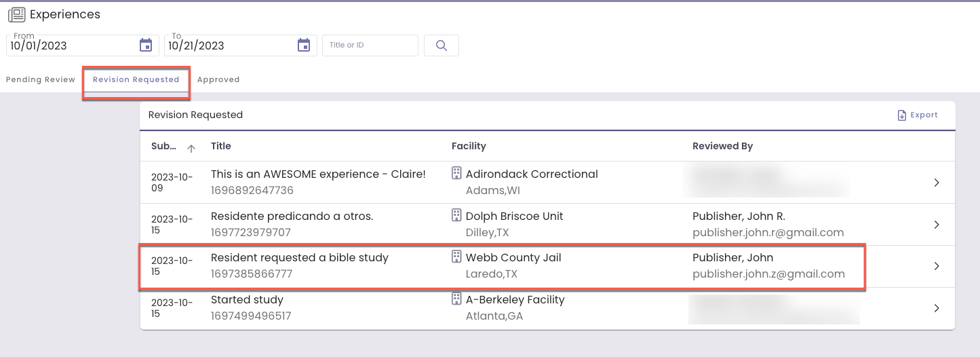Open the To date calendar picker
Viewport: 980px width, 357px height.
tap(304, 45)
